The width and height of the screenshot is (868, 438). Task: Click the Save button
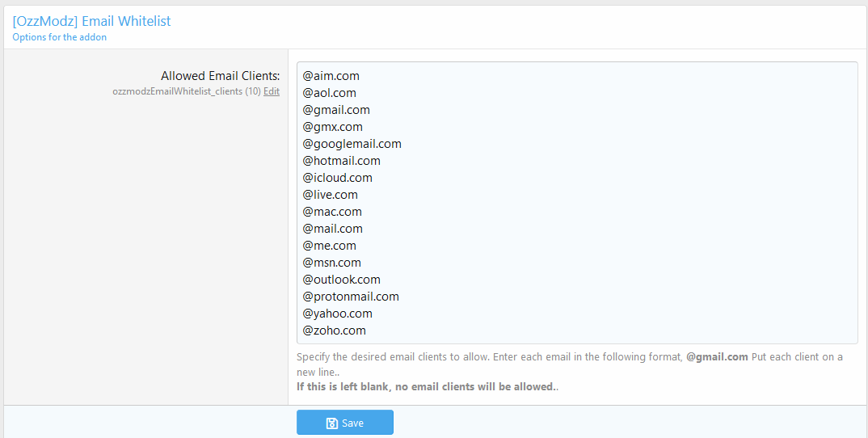coord(345,423)
